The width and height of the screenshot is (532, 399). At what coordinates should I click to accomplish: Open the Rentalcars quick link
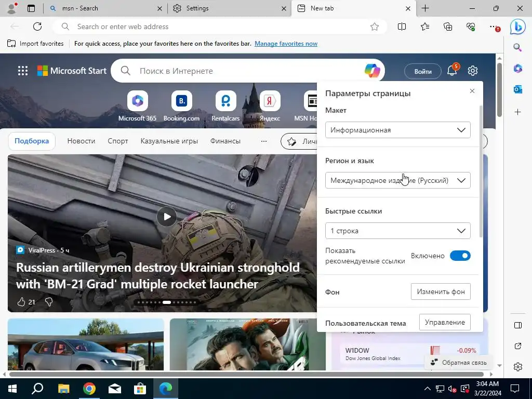pos(225,106)
